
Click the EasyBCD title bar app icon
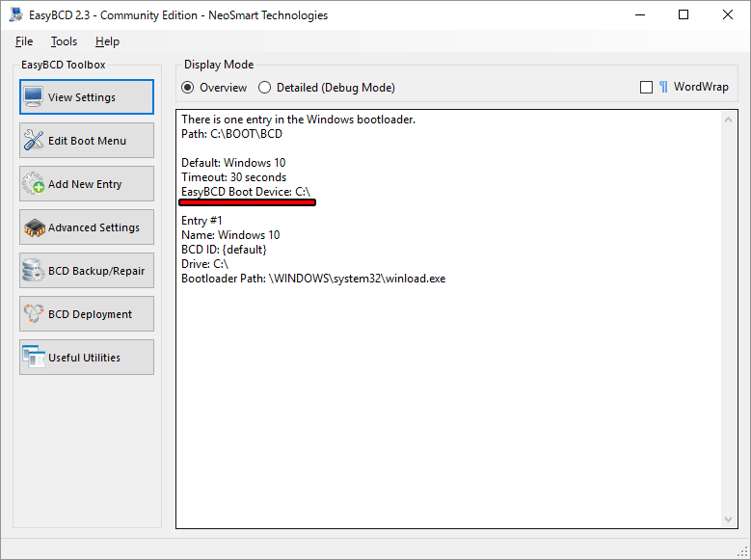click(x=15, y=14)
